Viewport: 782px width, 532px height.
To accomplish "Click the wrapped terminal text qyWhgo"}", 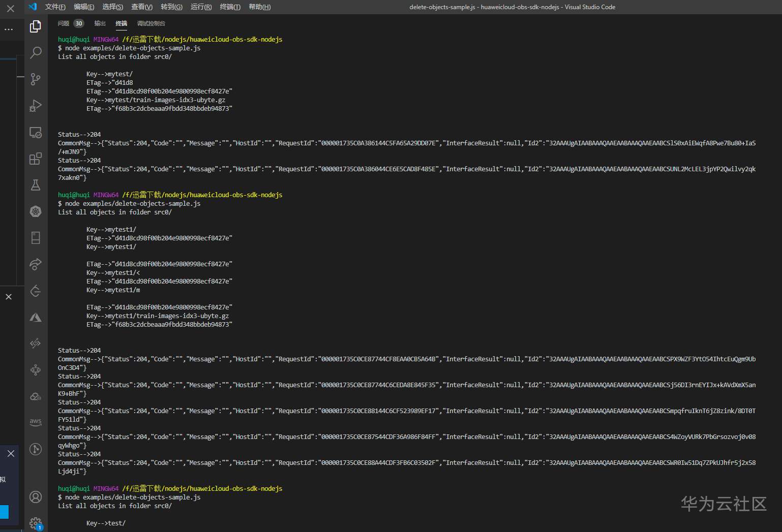I will [x=72, y=446].
